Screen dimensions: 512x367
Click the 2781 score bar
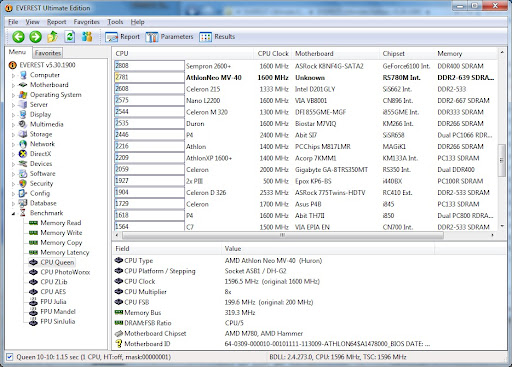point(149,77)
